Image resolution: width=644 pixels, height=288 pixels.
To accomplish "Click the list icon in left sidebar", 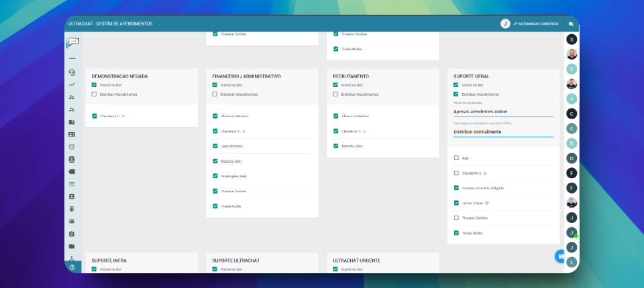I will coord(72,184).
